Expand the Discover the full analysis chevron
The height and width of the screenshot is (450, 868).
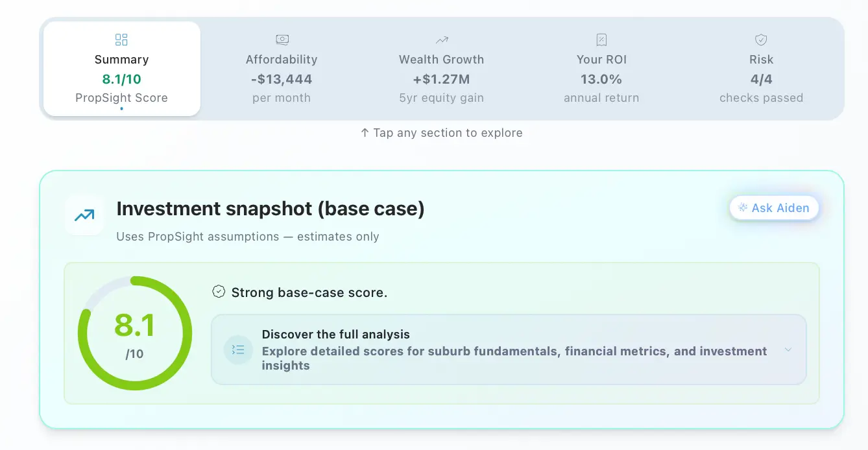click(788, 349)
